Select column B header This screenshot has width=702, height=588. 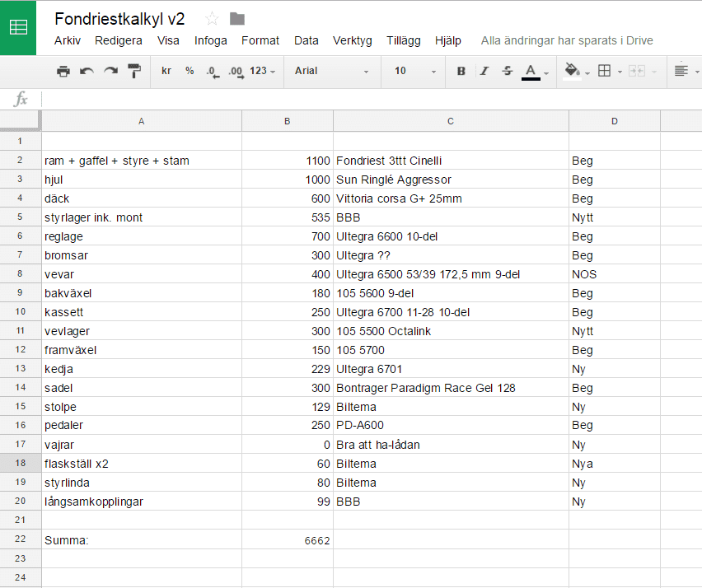coord(288,121)
